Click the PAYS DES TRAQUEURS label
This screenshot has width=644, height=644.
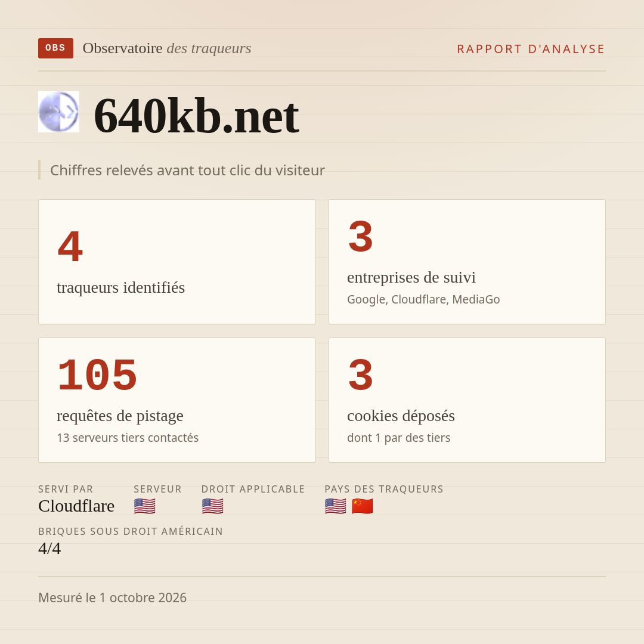click(x=384, y=489)
